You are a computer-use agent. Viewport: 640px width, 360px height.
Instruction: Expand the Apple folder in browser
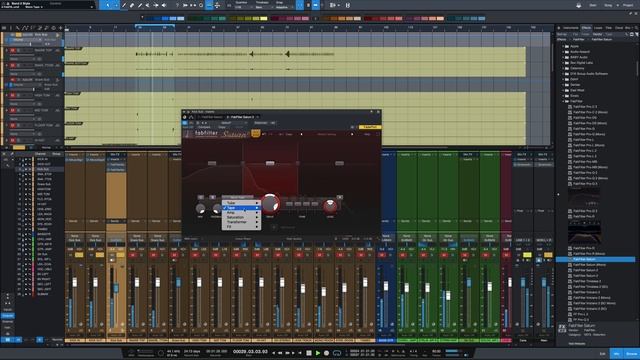click(564, 47)
